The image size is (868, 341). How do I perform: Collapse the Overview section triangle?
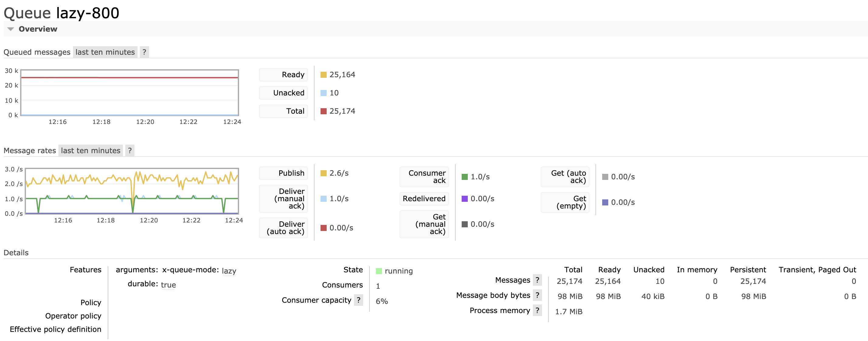click(x=11, y=29)
